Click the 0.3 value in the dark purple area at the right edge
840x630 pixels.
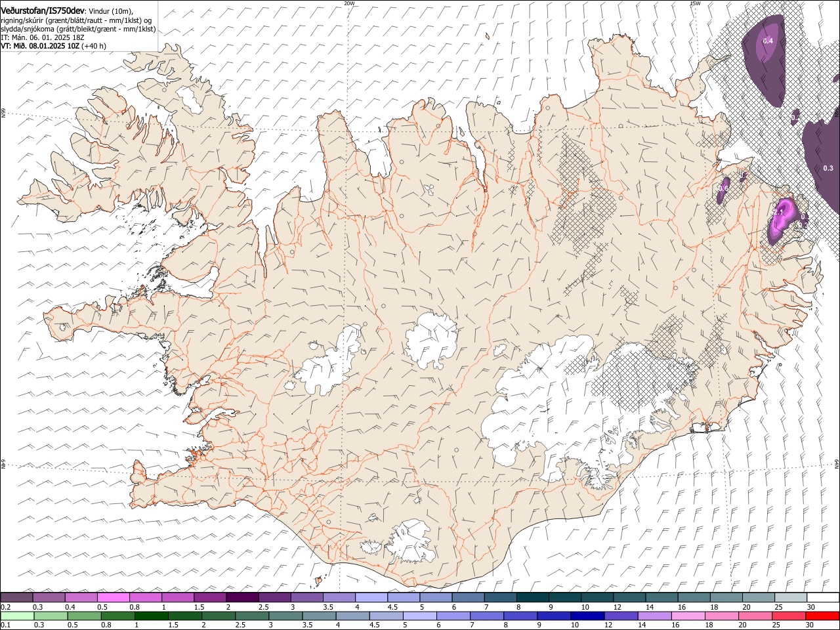click(828, 168)
